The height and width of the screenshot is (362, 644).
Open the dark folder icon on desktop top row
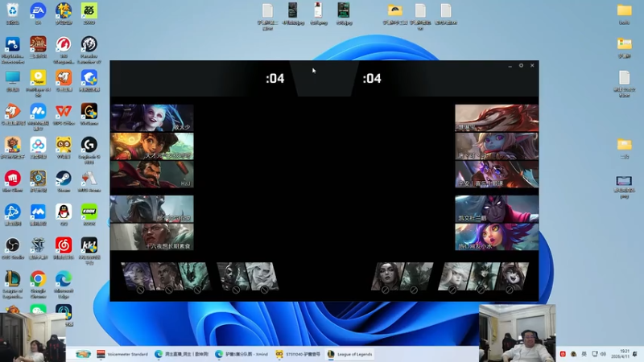[x=394, y=14]
